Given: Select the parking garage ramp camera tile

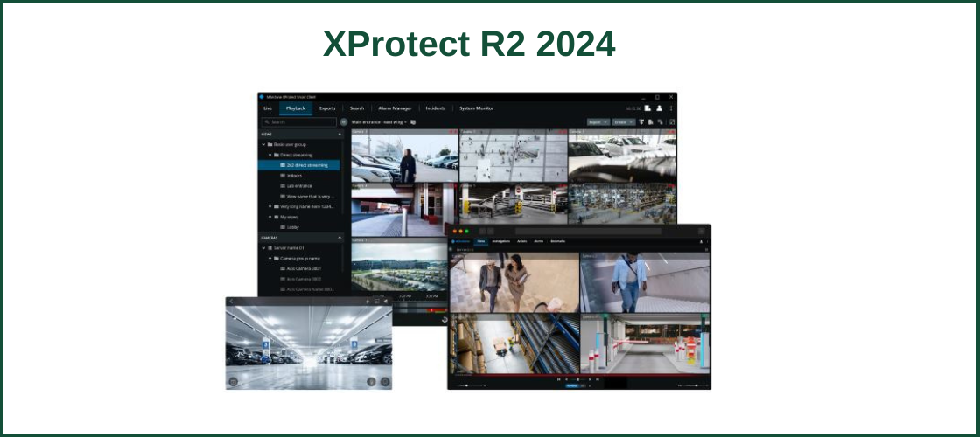Looking at the screenshot, I should 513,205.
